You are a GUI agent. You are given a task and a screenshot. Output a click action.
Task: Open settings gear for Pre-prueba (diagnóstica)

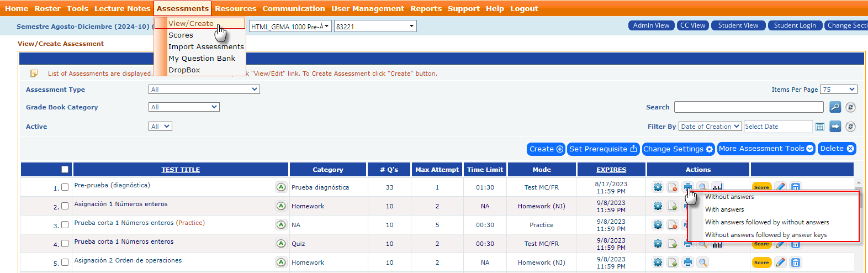point(658,187)
